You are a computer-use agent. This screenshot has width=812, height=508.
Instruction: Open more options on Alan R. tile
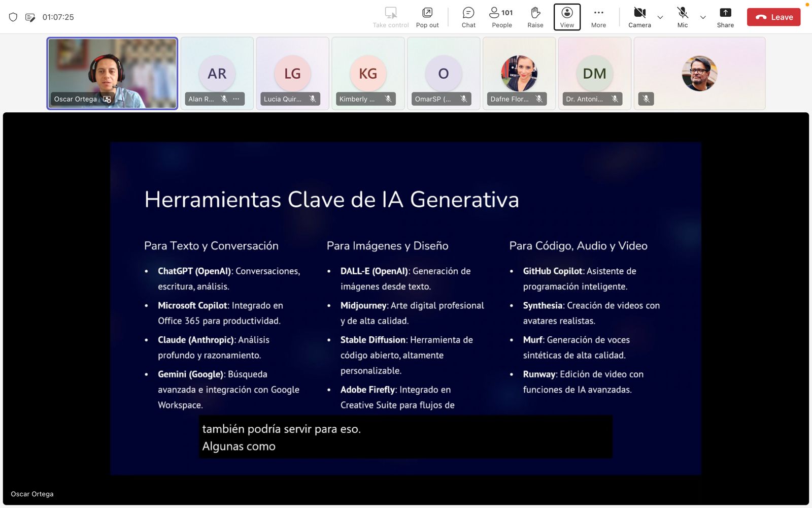coord(236,99)
